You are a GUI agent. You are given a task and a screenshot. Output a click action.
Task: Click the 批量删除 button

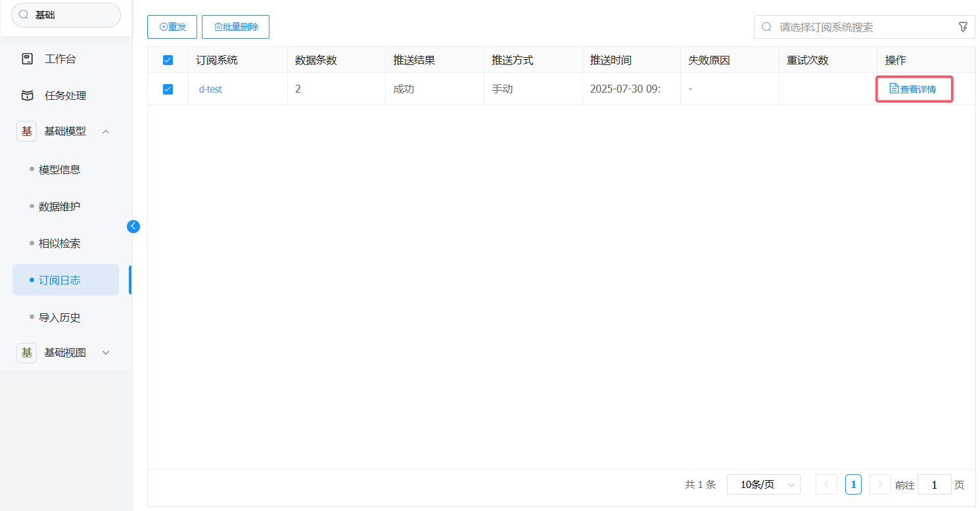[x=235, y=27]
